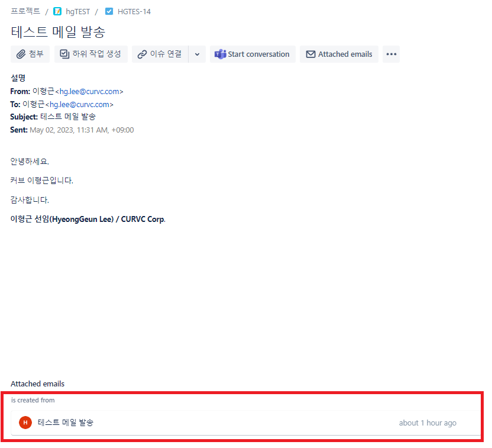Go to 프로젝트 in the breadcrumb
Image resolution: width=492 pixels, height=448 pixels.
pyautogui.click(x=25, y=11)
